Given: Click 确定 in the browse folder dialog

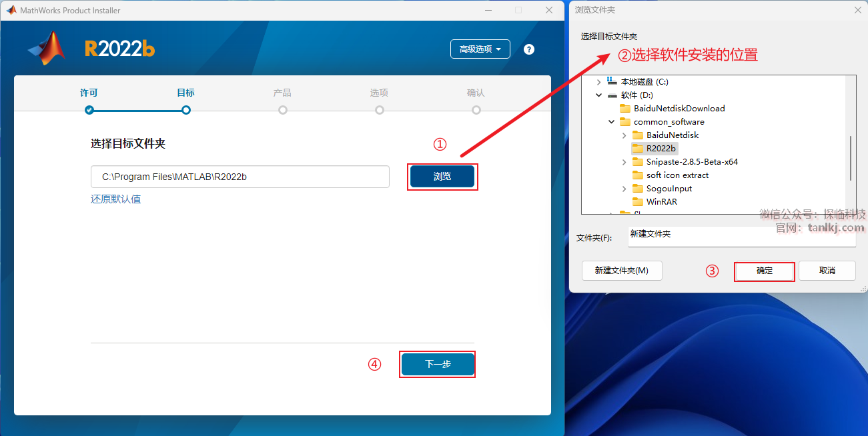Looking at the screenshot, I should [x=765, y=271].
